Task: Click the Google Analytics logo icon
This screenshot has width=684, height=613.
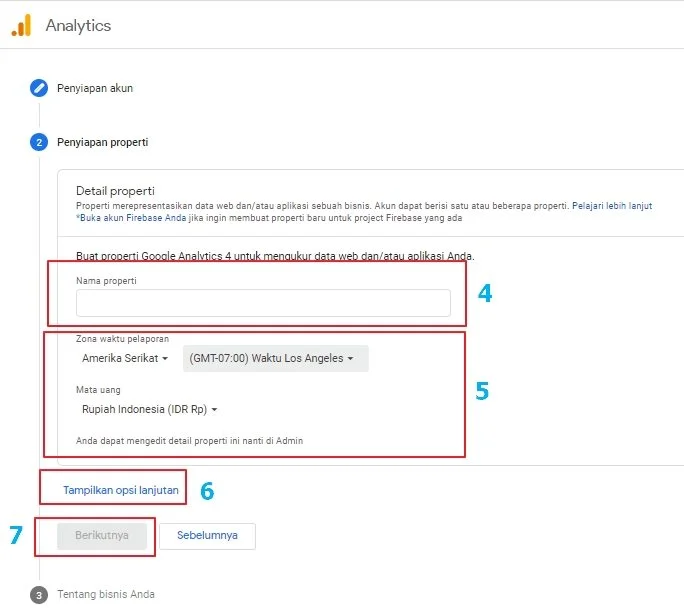Action: pyautogui.click(x=21, y=25)
